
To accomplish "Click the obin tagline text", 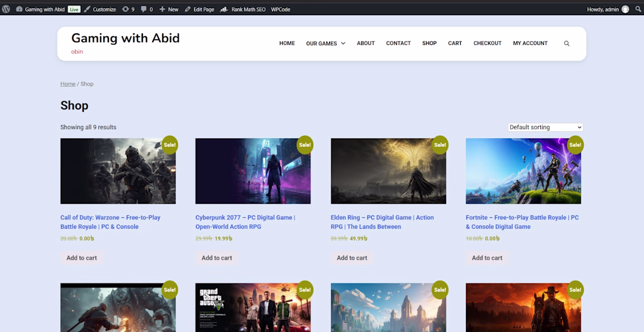I will pyautogui.click(x=77, y=52).
